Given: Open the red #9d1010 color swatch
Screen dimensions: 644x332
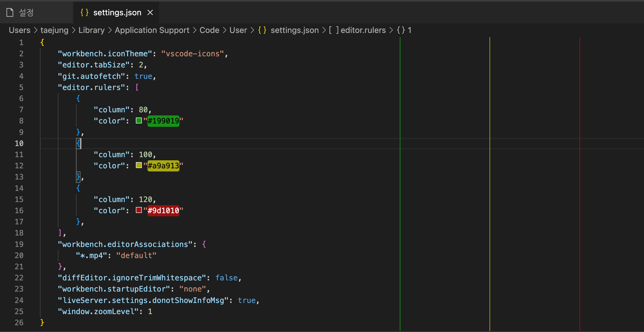Looking at the screenshot, I should tap(139, 210).
